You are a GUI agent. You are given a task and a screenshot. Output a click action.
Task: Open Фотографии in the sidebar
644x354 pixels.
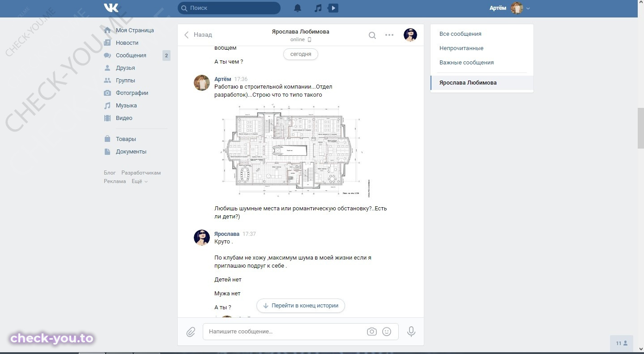click(132, 93)
